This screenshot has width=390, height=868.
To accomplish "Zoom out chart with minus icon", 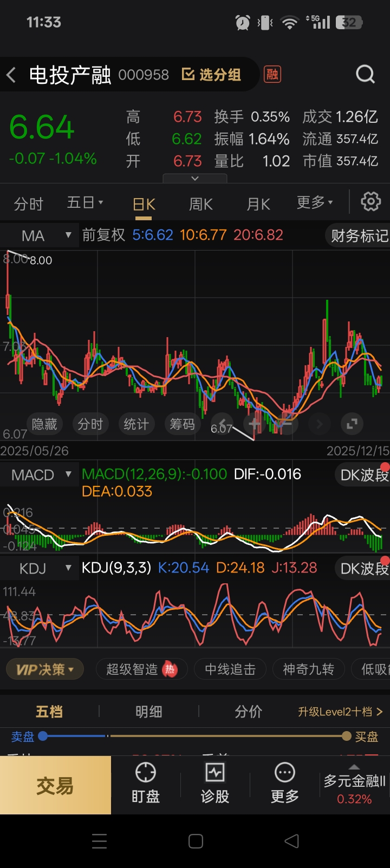I will tap(287, 424).
